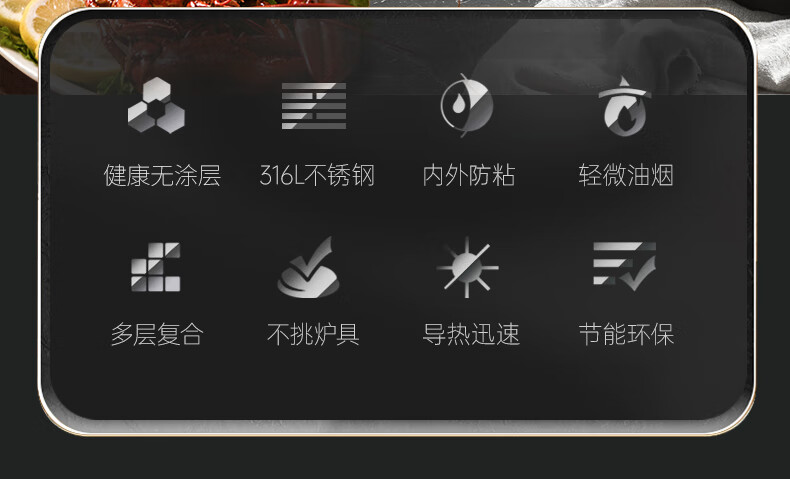
Task: Click the sun-shaped heat conduction icon
Action: click(x=468, y=267)
